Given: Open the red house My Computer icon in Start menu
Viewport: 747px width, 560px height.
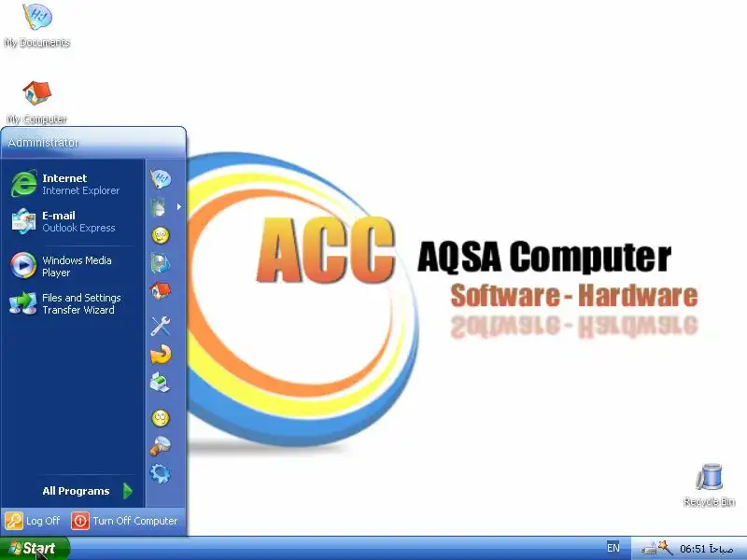Looking at the screenshot, I should pos(161,291).
